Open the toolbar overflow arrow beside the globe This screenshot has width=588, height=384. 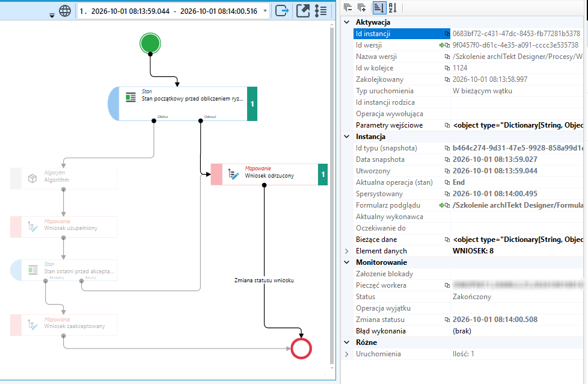pos(52,16)
